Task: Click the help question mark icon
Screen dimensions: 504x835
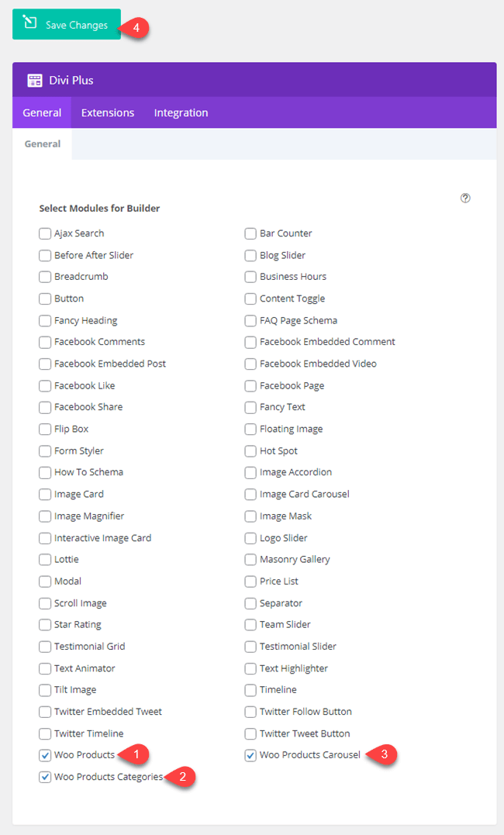Action: (x=465, y=198)
